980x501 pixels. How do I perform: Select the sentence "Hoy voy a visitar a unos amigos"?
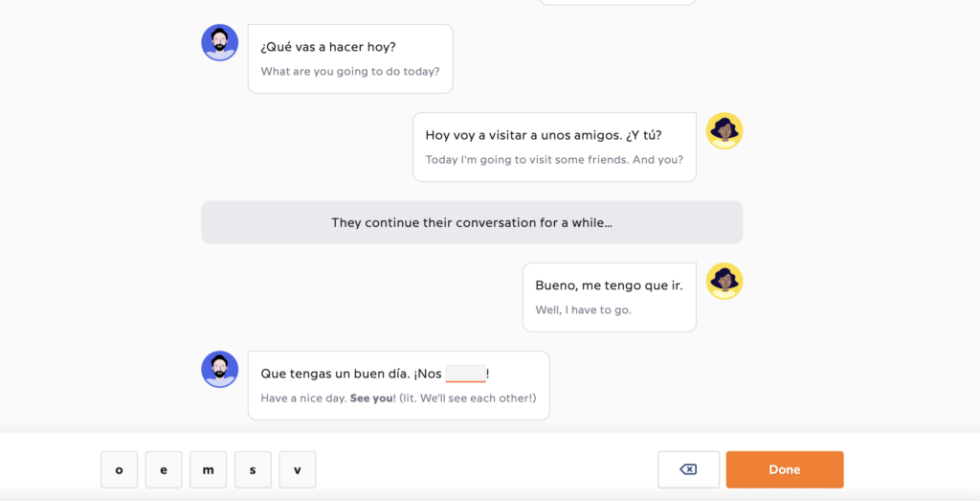(523, 135)
